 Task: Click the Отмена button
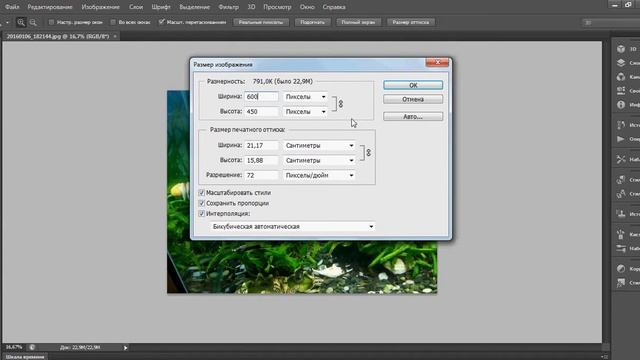pos(413,99)
